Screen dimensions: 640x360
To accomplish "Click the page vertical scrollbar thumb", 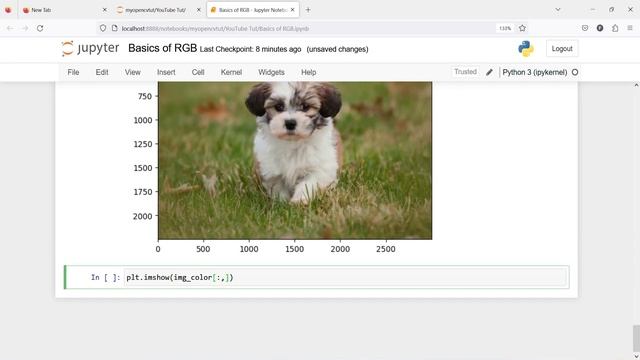I will [636, 339].
